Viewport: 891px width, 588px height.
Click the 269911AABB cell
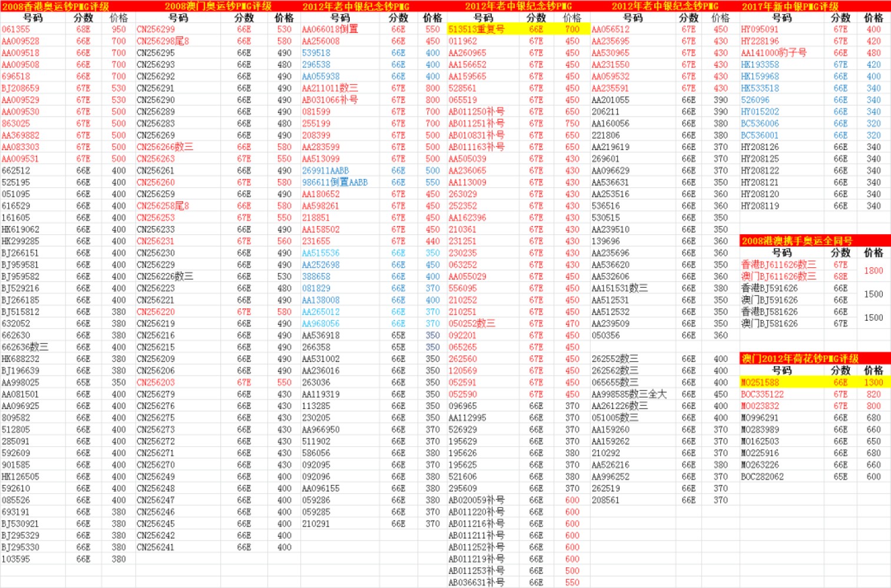[325, 170]
